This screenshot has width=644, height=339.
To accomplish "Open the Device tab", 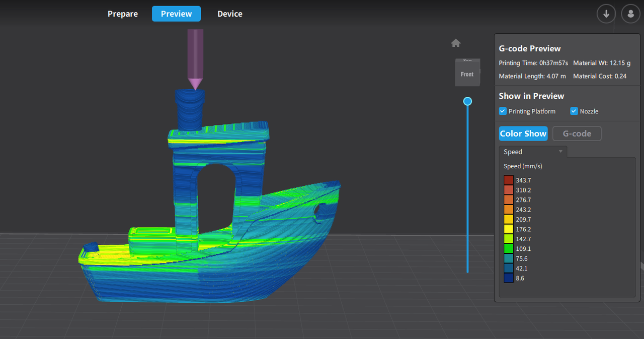I will (230, 14).
